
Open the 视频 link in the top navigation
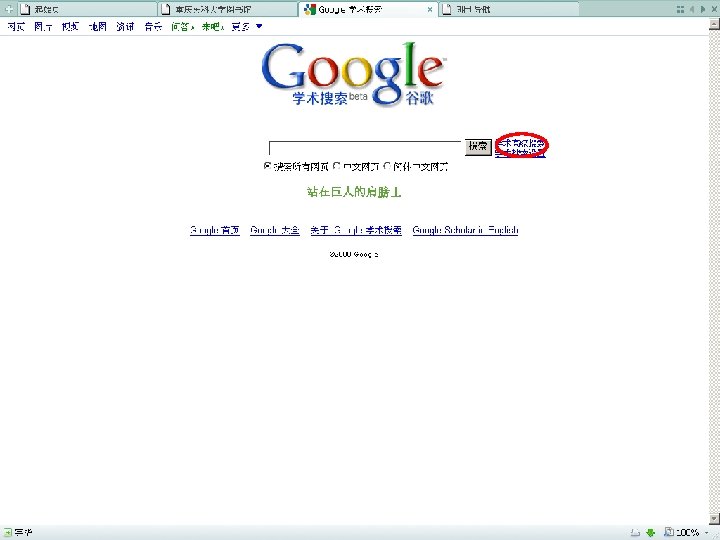(x=70, y=27)
